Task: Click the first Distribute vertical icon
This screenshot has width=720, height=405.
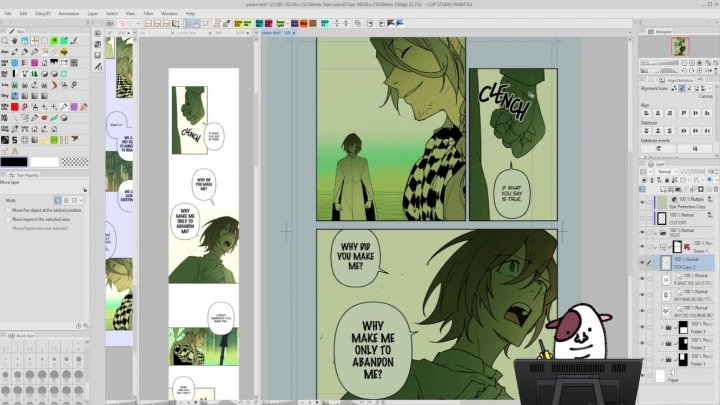Action: [647, 131]
